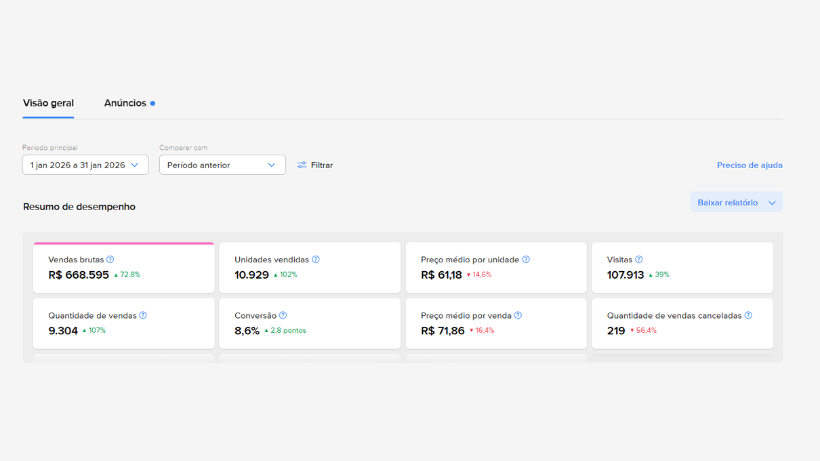This screenshot has height=461, width=820.
Task: Click the 102% growth indicator
Action: [286, 274]
